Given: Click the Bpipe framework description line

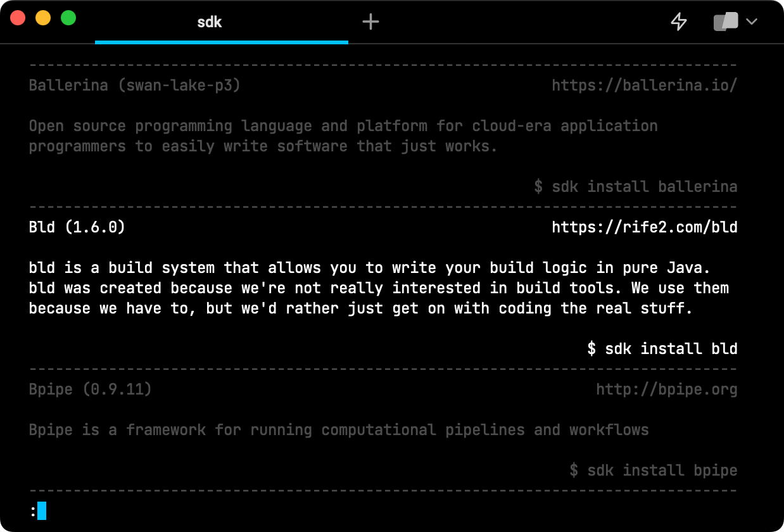Looking at the screenshot, I should [x=339, y=429].
